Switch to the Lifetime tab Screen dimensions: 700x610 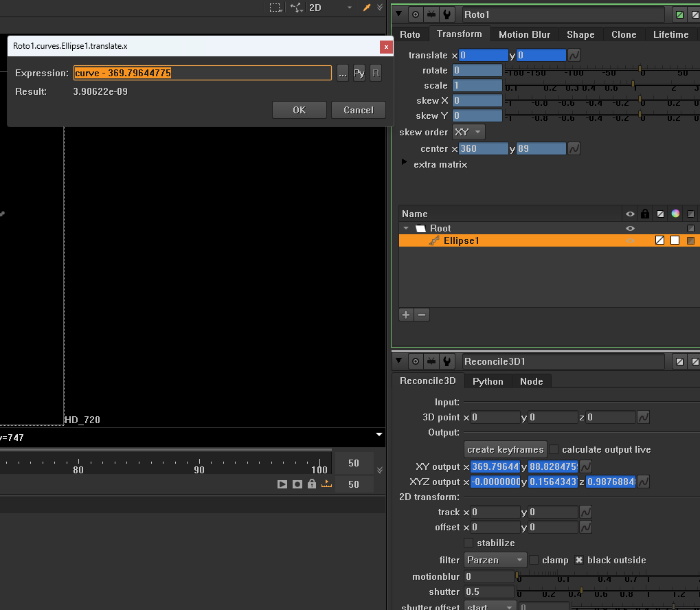[x=670, y=34]
